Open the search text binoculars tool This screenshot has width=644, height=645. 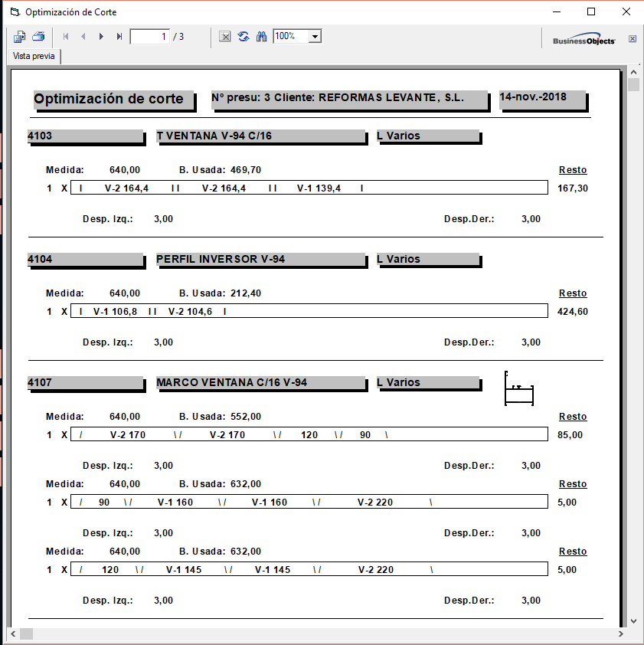(x=261, y=37)
